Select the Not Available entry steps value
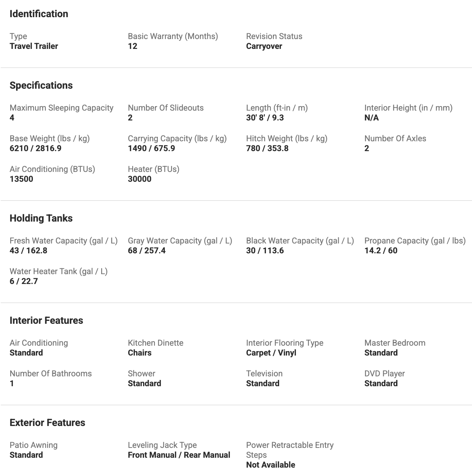 [x=270, y=465]
